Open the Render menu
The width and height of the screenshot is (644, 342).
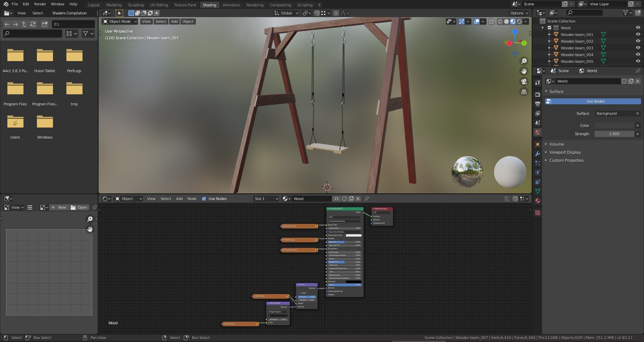(40, 4)
